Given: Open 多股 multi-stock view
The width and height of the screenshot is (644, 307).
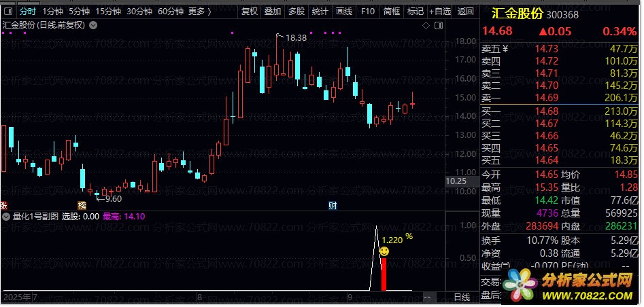Looking at the screenshot, I should coord(296,12).
